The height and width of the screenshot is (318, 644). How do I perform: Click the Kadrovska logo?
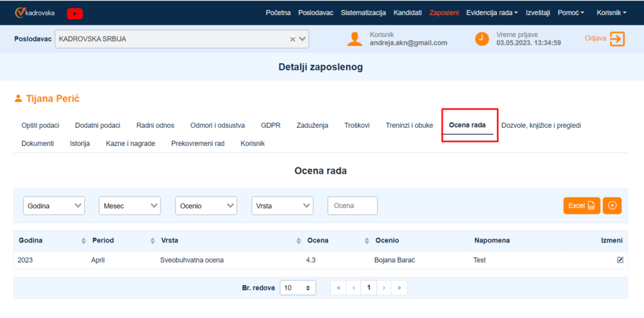pyautogui.click(x=35, y=13)
